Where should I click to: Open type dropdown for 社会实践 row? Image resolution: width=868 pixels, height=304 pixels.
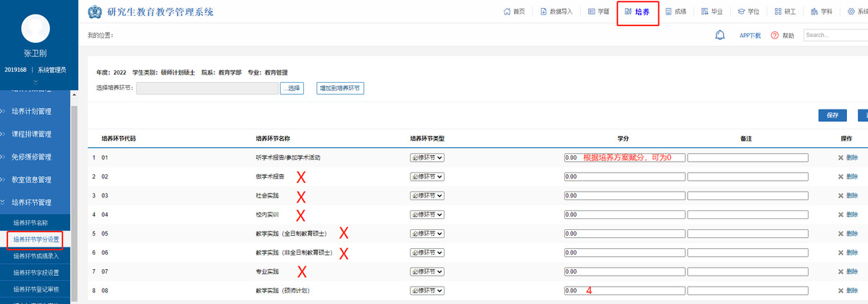pos(427,195)
